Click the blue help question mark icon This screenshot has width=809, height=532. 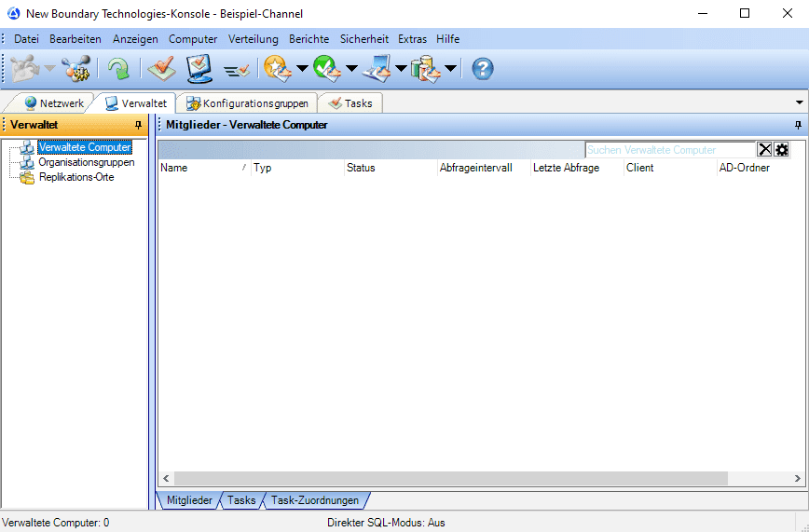tap(483, 68)
